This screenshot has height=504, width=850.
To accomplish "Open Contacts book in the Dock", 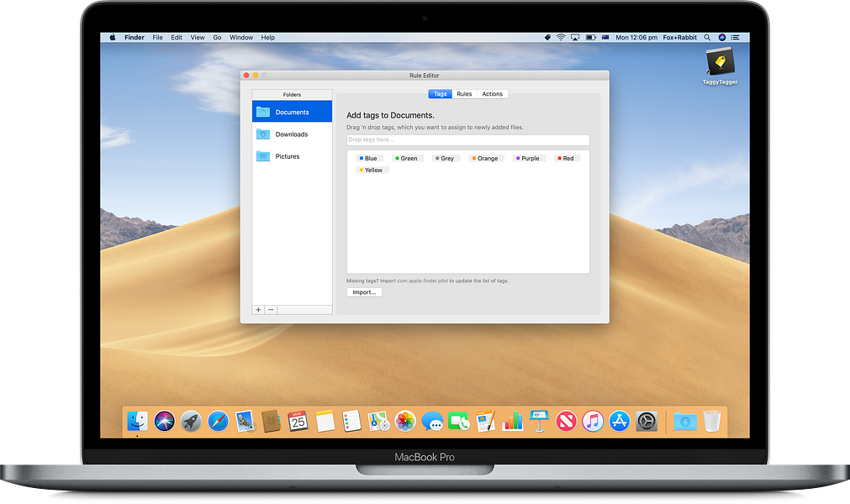I will (271, 421).
